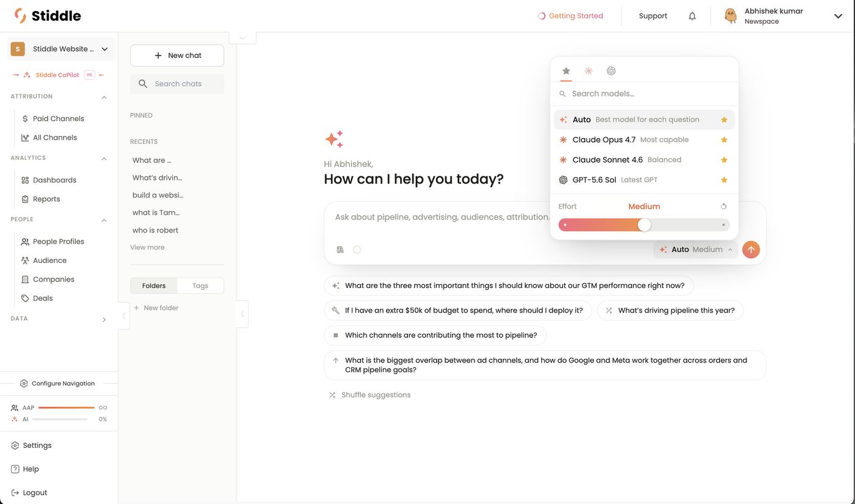Open the Getting Started link
Image resolution: width=855 pixels, height=504 pixels.
pos(570,16)
